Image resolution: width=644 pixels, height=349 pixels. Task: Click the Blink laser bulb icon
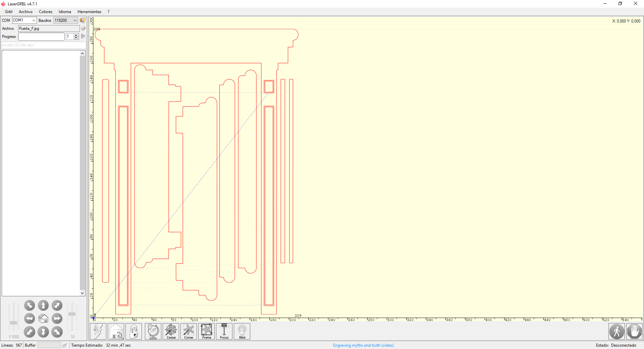click(242, 332)
